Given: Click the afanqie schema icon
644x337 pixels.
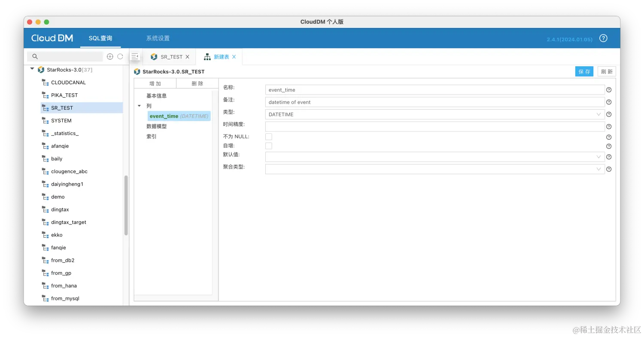Looking at the screenshot, I should point(45,146).
